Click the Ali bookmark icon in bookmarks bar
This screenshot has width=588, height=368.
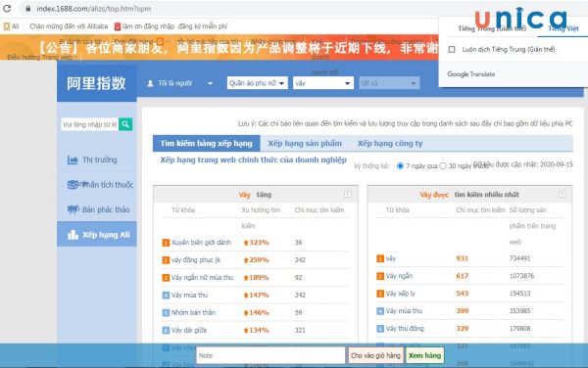tap(7, 26)
